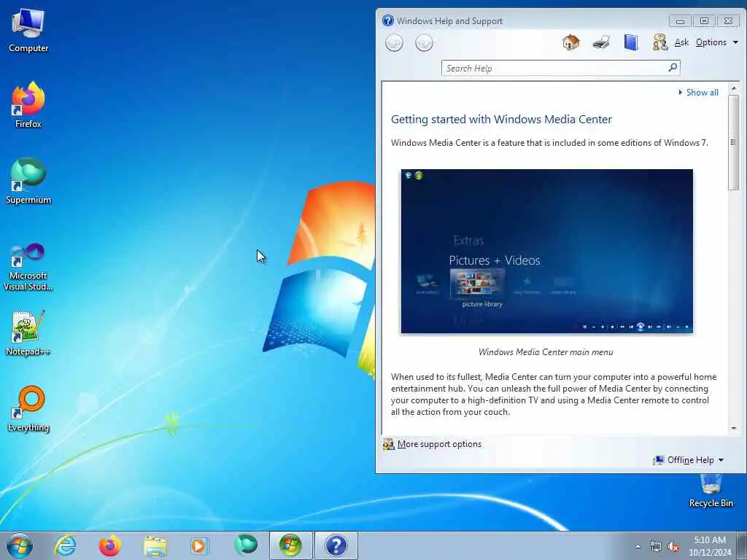The image size is (747, 560).
Task: Click the network tray icon
Action: point(656,547)
